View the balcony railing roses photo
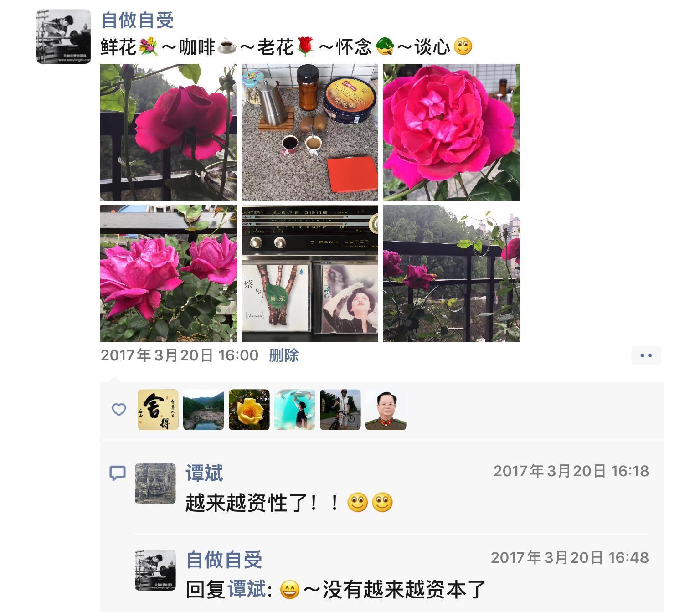This screenshot has width=700, height=612. click(451, 273)
